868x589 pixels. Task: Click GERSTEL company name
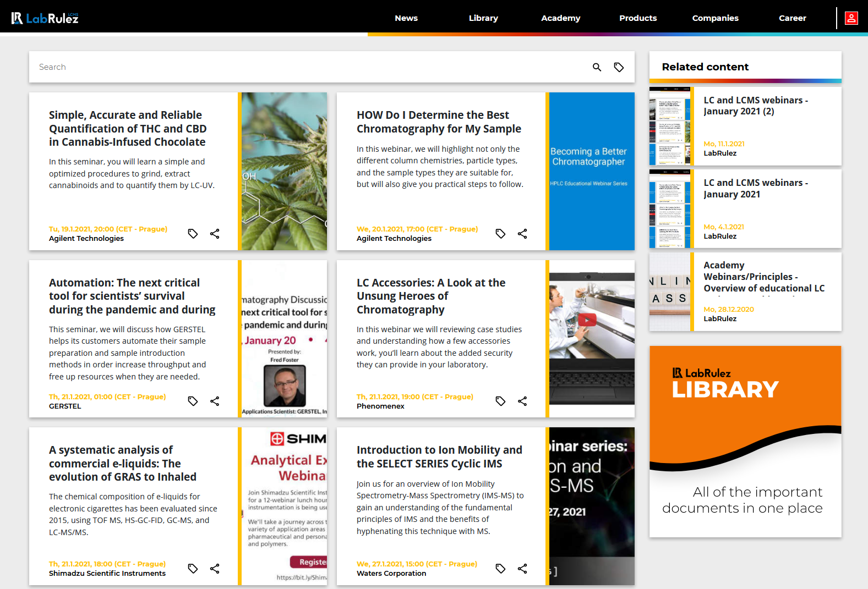pyautogui.click(x=65, y=406)
